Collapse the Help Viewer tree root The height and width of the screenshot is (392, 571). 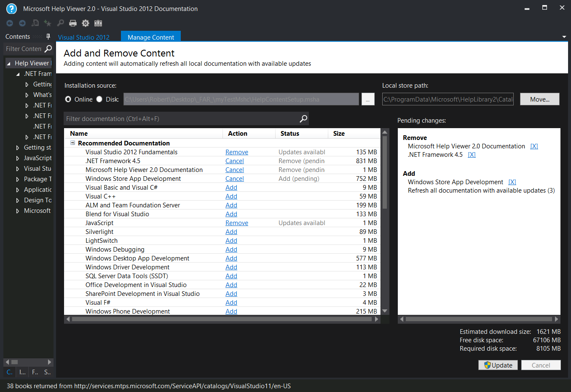[x=8, y=64]
